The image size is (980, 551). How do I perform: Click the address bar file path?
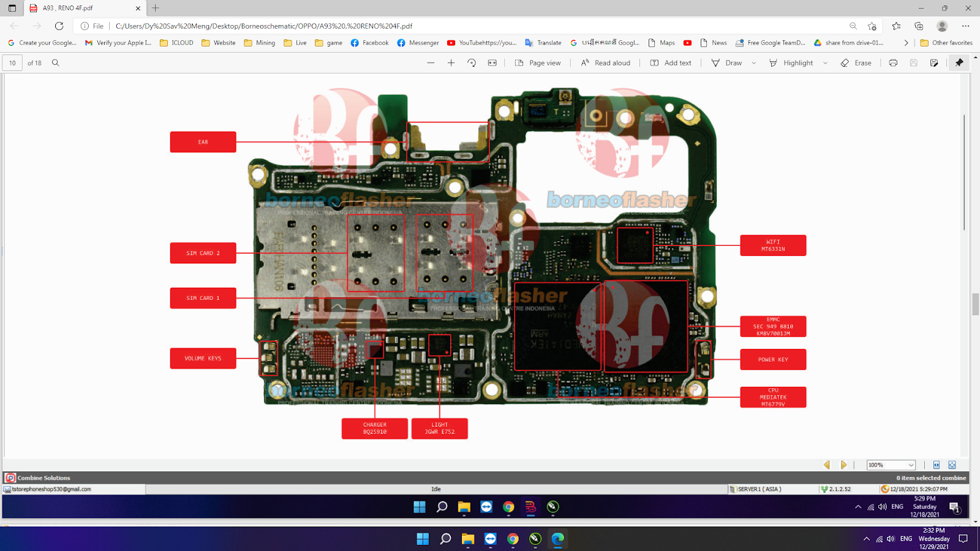click(x=263, y=26)
